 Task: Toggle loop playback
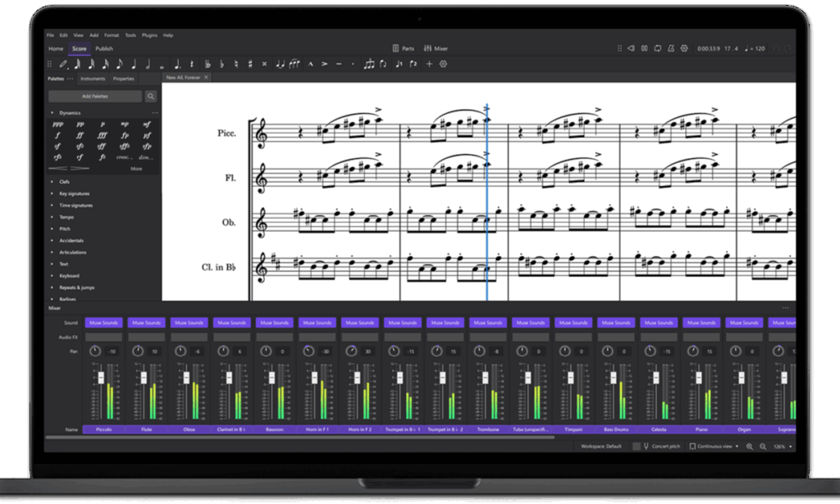tap(657, 48)
